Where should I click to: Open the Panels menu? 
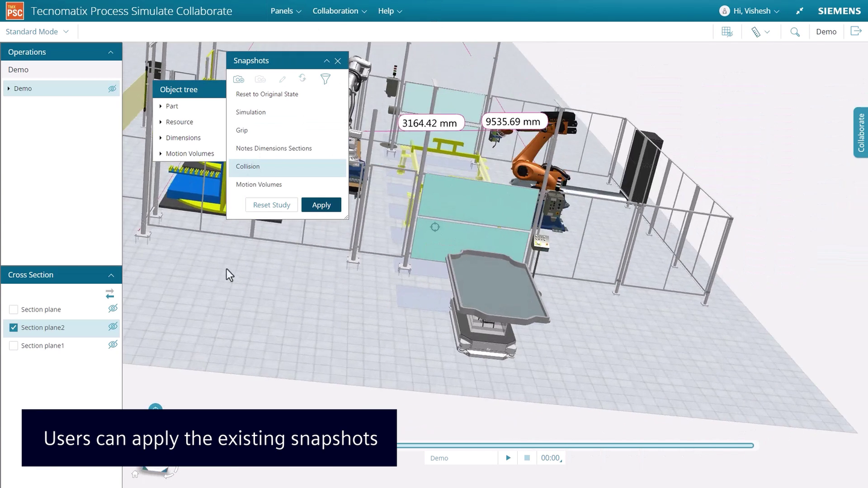(x=285, y=11)
